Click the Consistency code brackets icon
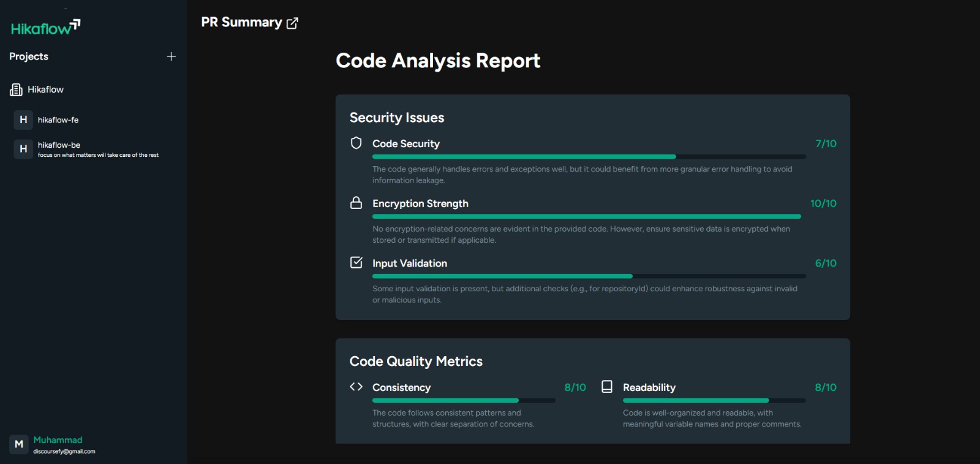The height and width of the screenshot is (464, 980). (356, 387)
